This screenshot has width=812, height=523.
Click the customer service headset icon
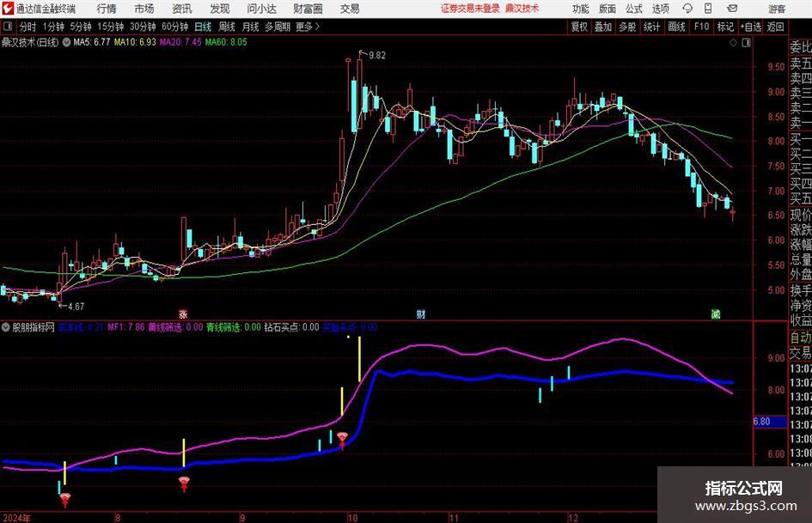[687, 9]
